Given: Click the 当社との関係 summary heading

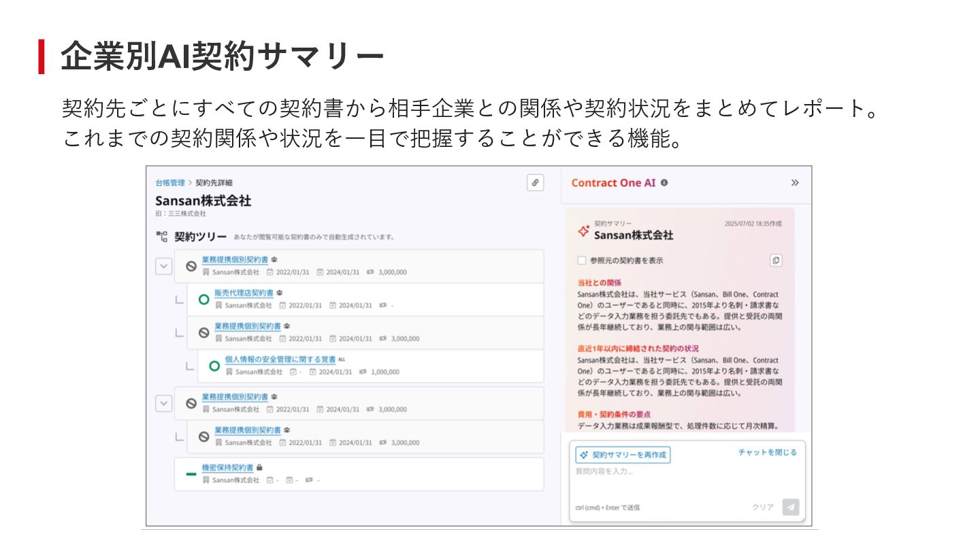Looking at the screenshot, I should [599, 282].
